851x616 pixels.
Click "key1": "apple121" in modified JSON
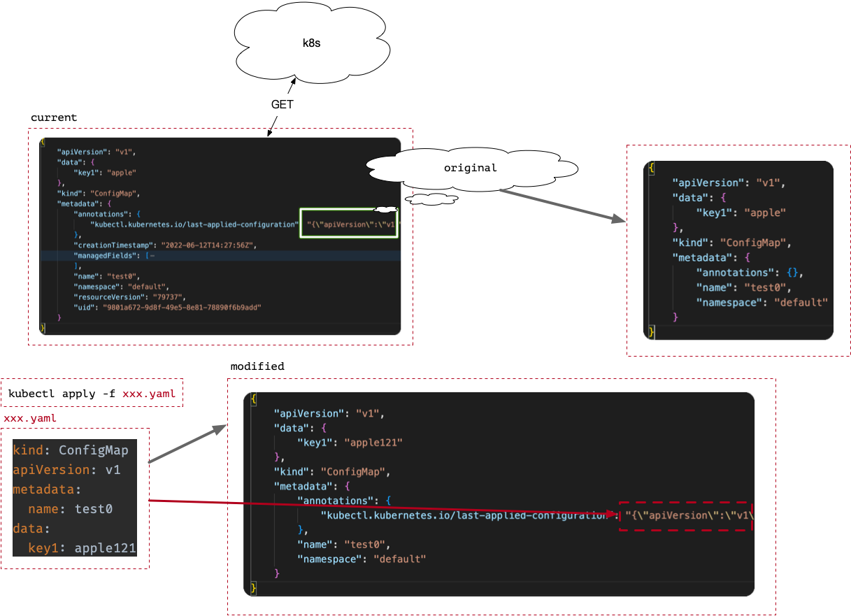(350, 443)
